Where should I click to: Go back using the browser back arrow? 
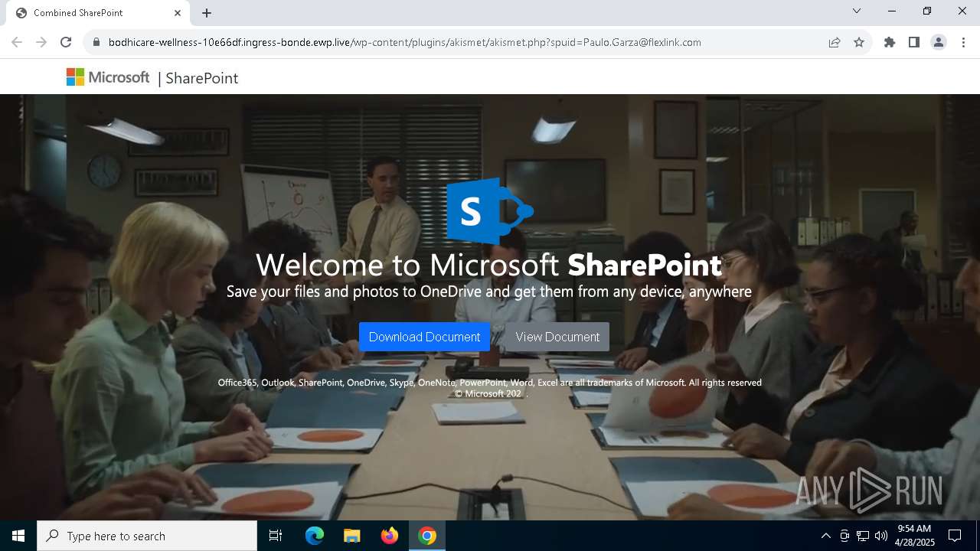click(17, 42)
